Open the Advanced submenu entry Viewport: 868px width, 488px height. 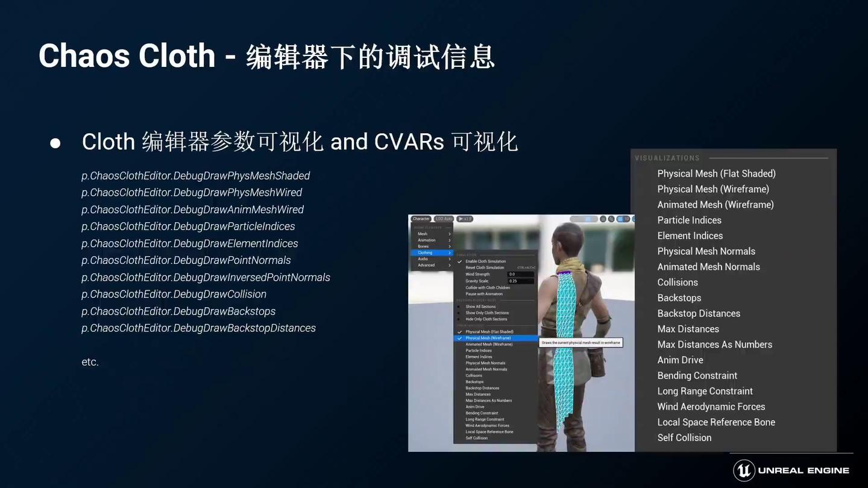coord(432,265)
